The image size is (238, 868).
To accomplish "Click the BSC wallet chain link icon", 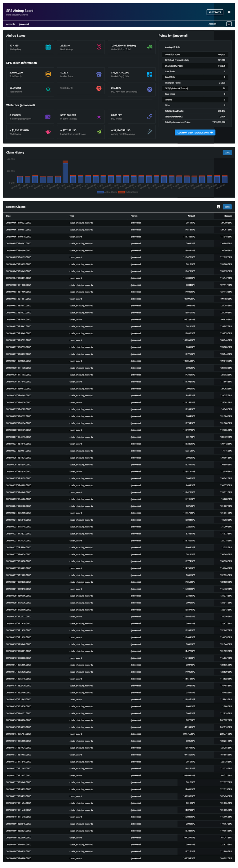I will 149,117.
